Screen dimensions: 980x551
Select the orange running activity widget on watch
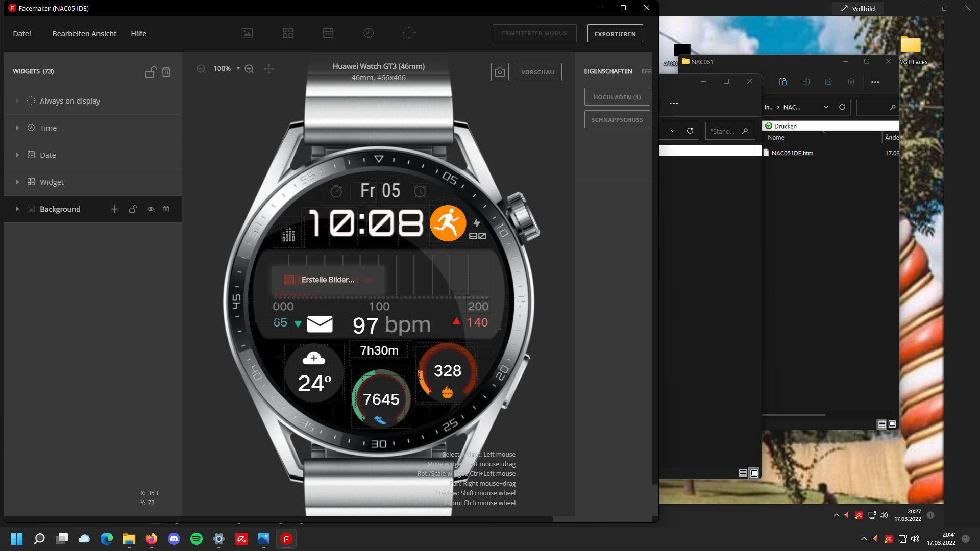pos(448,223)
